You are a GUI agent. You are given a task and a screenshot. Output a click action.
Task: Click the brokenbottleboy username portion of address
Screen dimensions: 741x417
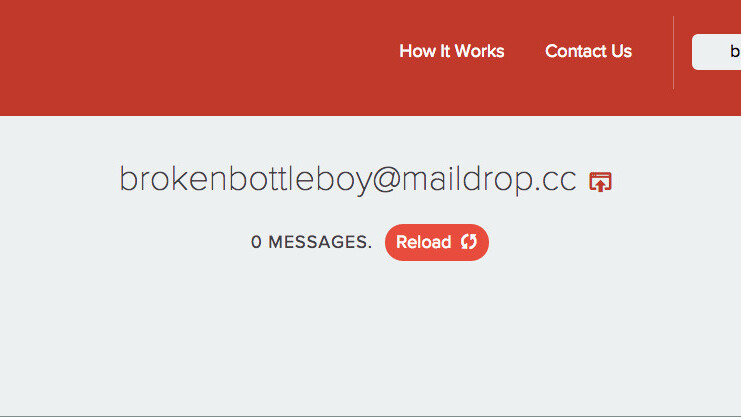click(245, 180)
